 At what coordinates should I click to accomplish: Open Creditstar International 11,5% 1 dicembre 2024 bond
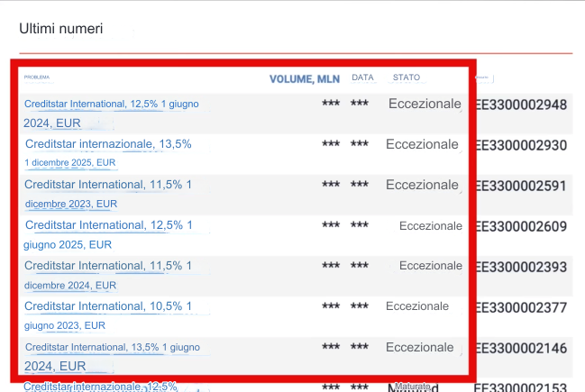[x=108, y=275]
